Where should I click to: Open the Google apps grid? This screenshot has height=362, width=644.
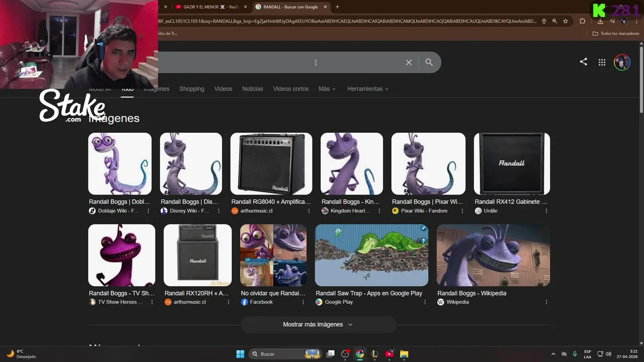coord(602,62)
